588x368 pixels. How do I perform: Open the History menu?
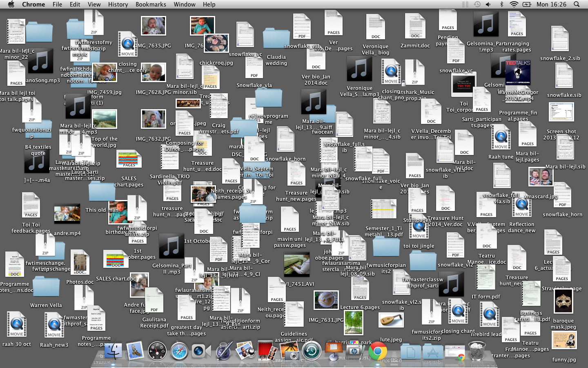coord(118,4)
